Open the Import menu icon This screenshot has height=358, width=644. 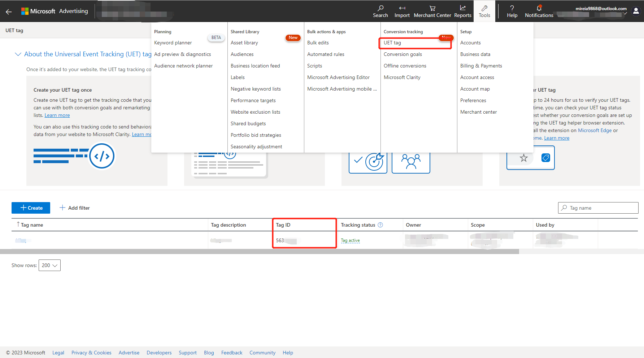click(402, 11)
